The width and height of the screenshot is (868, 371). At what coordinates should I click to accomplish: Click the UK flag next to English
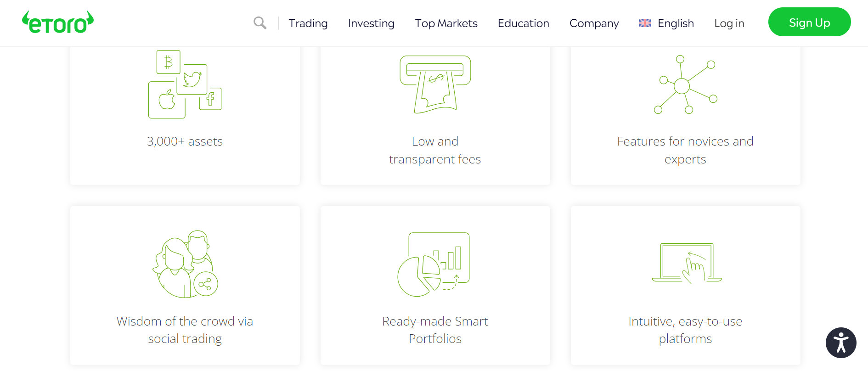pos(645,22)
